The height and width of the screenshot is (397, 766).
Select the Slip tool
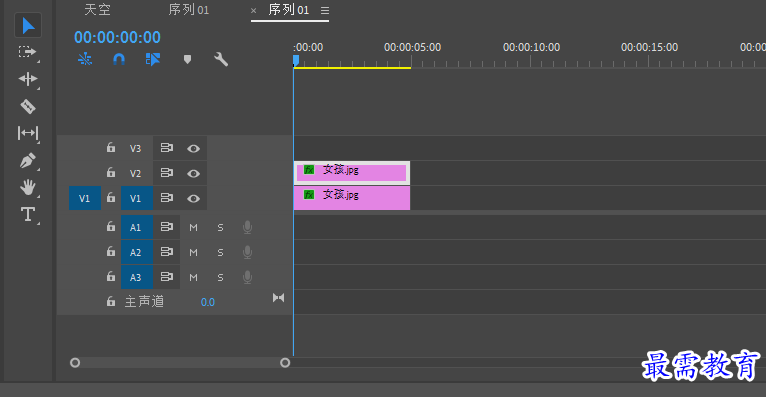click(27, 133)
